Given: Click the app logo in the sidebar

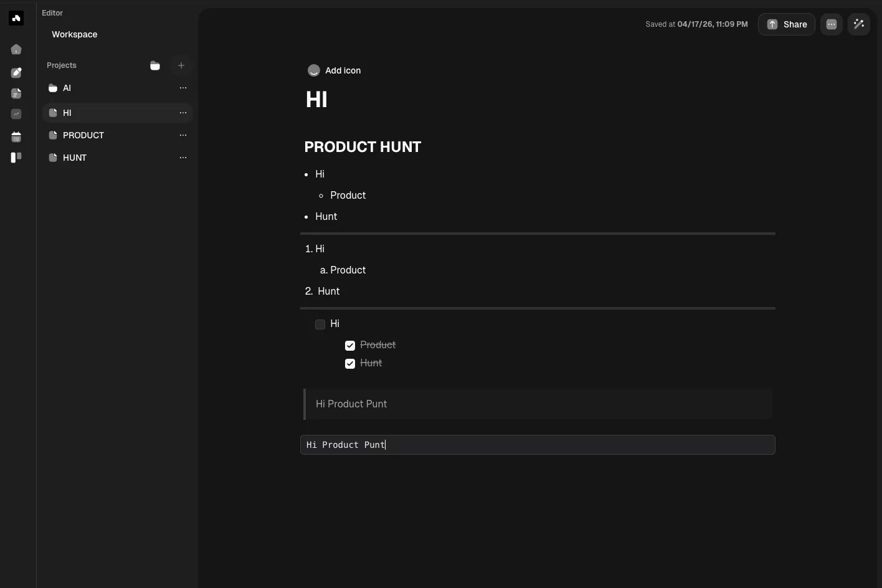Looking at the screenshot, I should [16, 18].
